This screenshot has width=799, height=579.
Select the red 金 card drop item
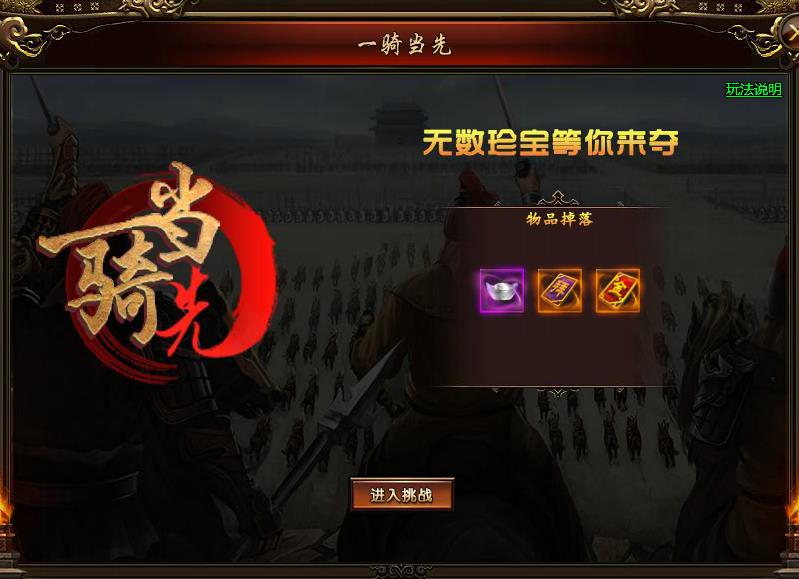(618, 291)
